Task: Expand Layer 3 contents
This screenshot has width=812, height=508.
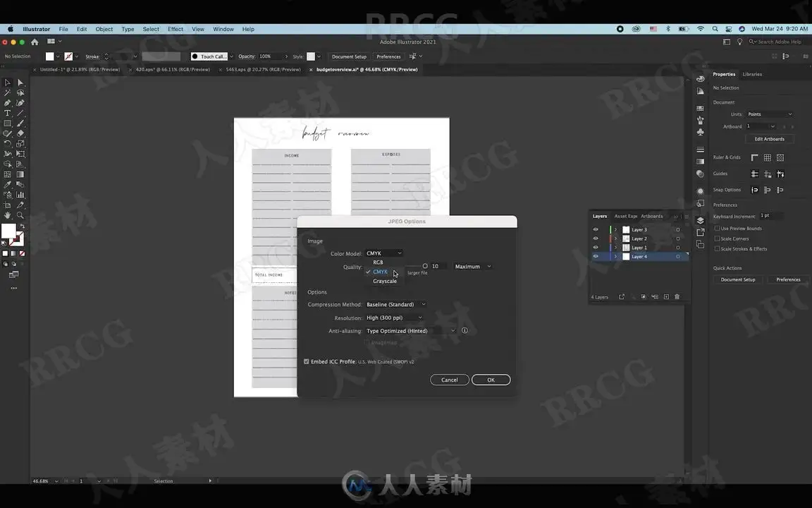Action: (x=615, y=229)
